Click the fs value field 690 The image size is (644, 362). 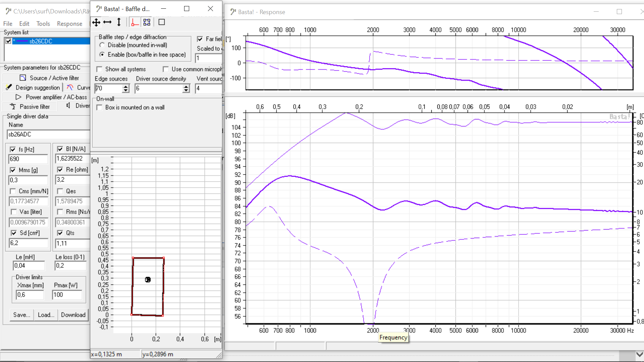(x=29, y=159)
